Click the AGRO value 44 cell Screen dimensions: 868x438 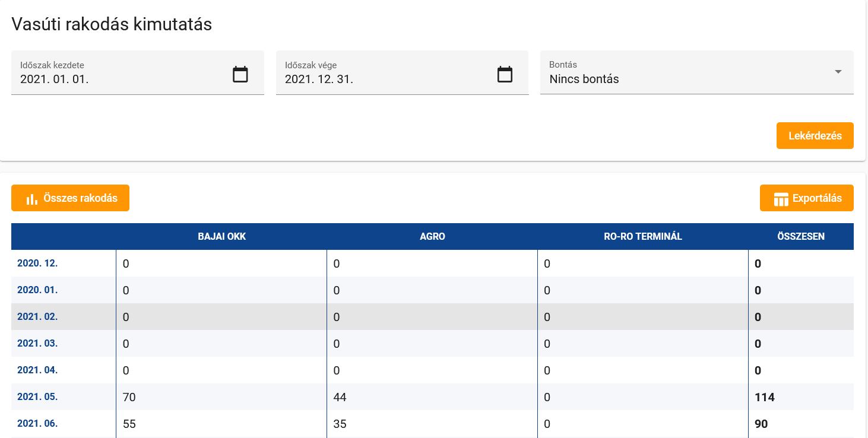click(x=340, y=397)
